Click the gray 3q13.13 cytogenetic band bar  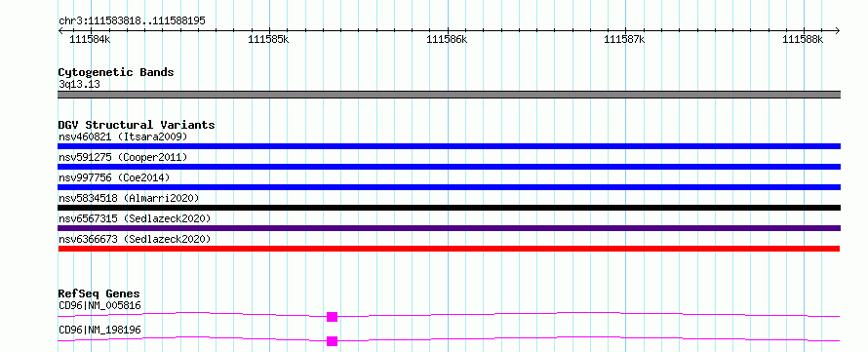coord(449,95)
